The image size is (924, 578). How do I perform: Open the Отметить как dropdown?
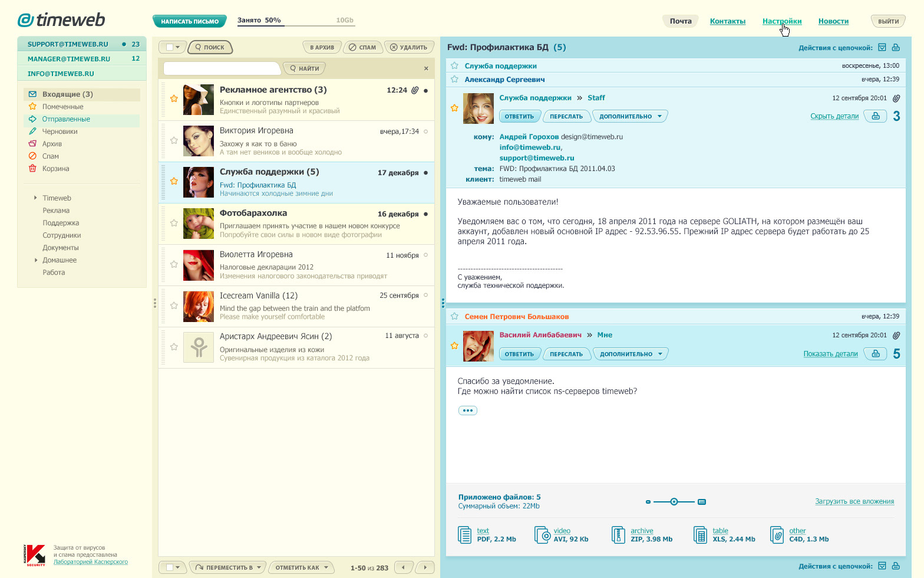302,567
